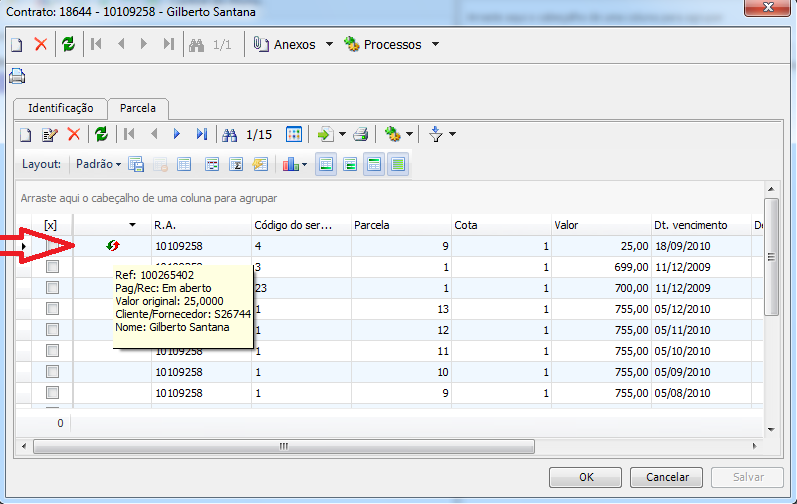The height and width of the screenshot is (504, 797).
Task: Check the box in the 05/11/2010 row
Action: tap(52, 330)
